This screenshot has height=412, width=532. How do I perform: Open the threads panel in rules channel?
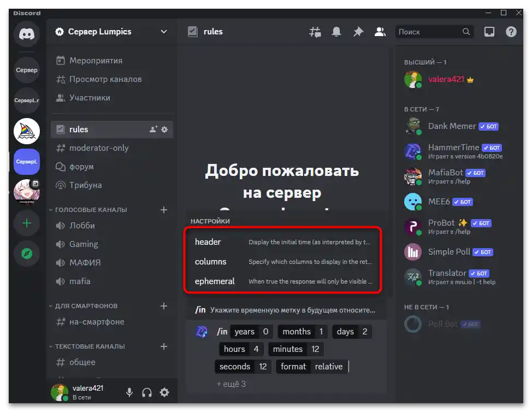315,32
